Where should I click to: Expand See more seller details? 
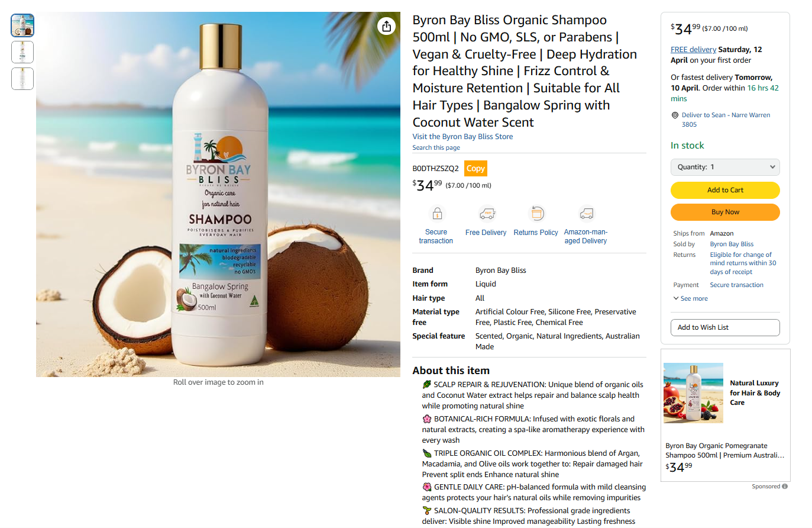tap(691, 298)
